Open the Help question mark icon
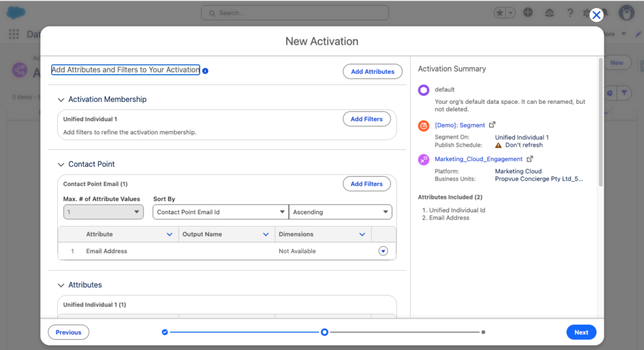This screenshot has width=644, height=350. [570, 13]
